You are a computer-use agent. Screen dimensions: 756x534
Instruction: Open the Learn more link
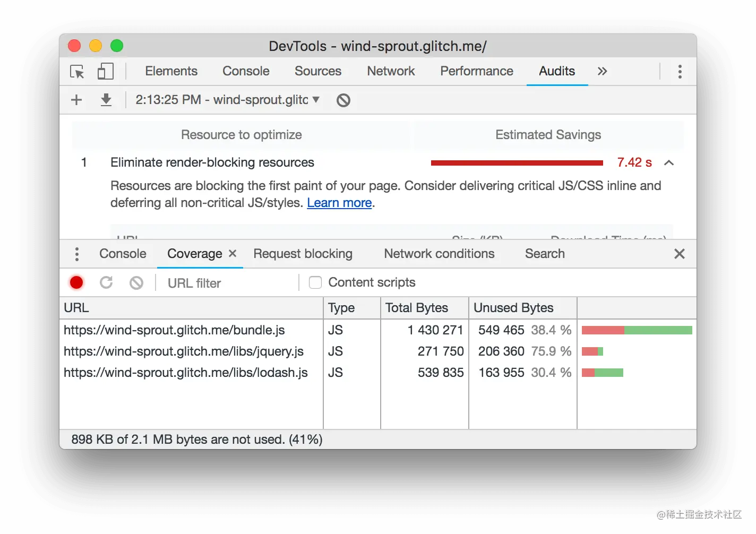pyautogui.click(x=339, y=203)
